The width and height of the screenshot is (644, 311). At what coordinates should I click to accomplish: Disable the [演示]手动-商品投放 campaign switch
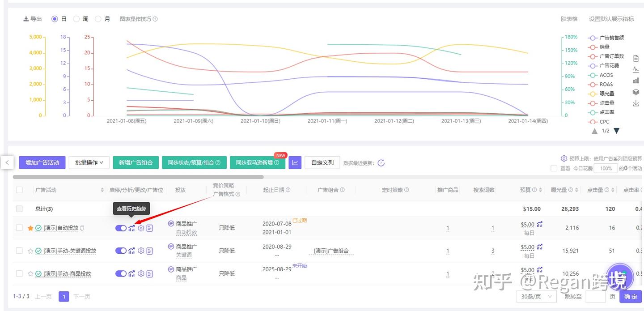(121, 273)
